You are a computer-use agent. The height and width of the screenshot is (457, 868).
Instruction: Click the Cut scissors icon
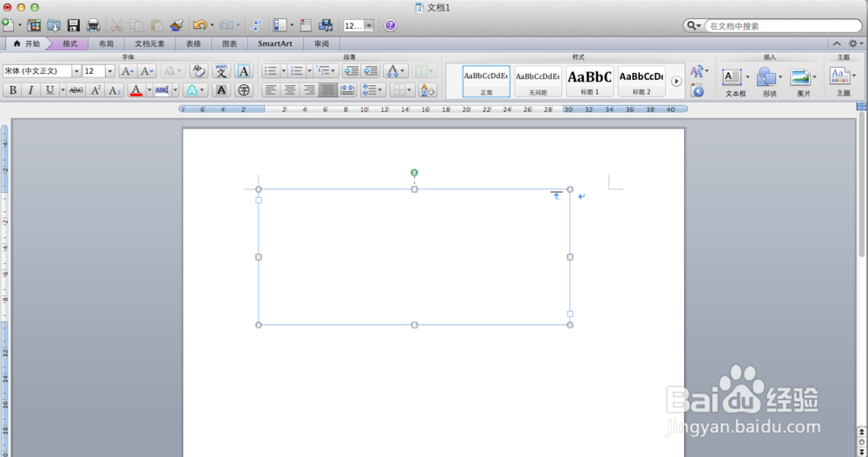coord(116,25)
